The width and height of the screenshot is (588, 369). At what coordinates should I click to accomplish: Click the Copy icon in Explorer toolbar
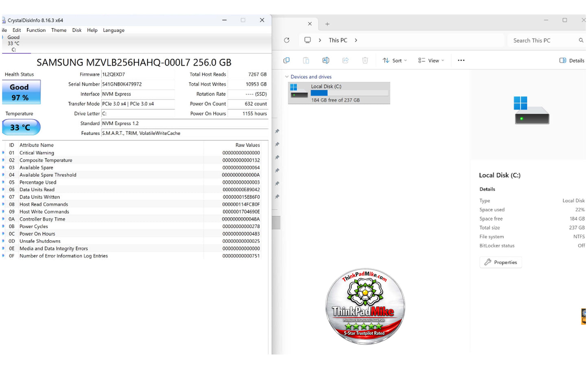[286, 61]
